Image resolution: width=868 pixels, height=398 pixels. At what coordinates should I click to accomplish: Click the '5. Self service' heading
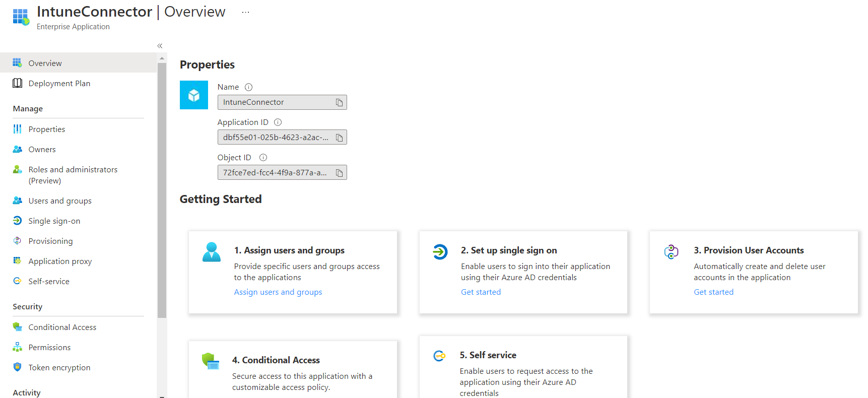point(488,355)
